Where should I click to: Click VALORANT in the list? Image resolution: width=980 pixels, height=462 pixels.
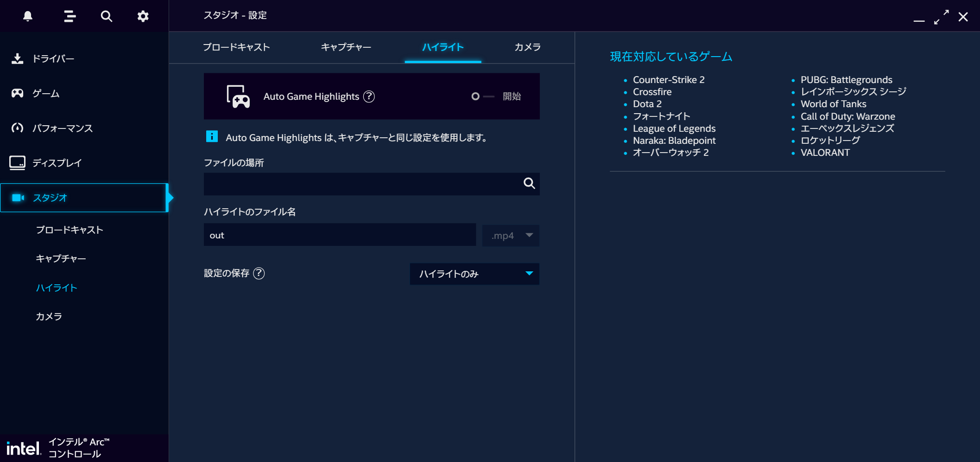[x=825, y=153]
